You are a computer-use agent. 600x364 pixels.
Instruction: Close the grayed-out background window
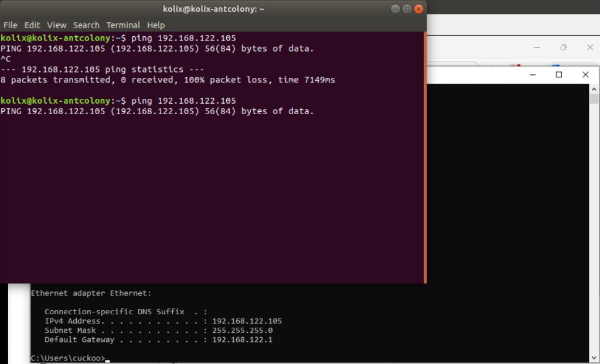pos(590,47)
